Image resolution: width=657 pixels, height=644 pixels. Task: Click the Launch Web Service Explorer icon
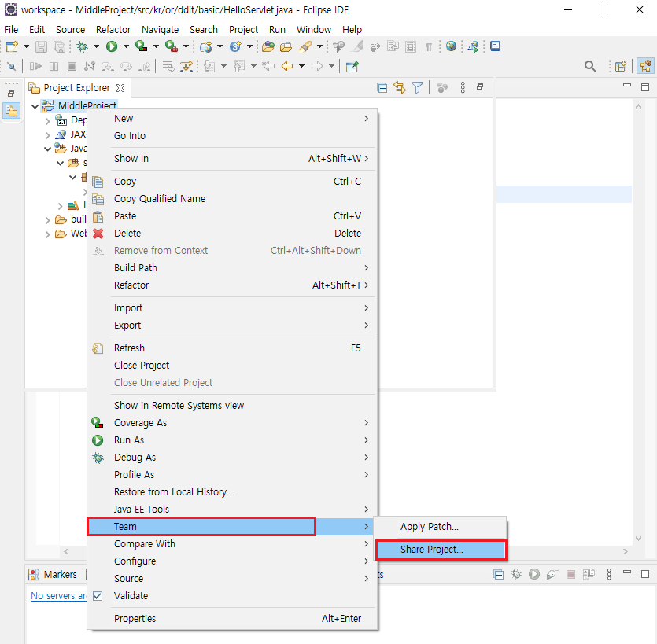[474, 46]
